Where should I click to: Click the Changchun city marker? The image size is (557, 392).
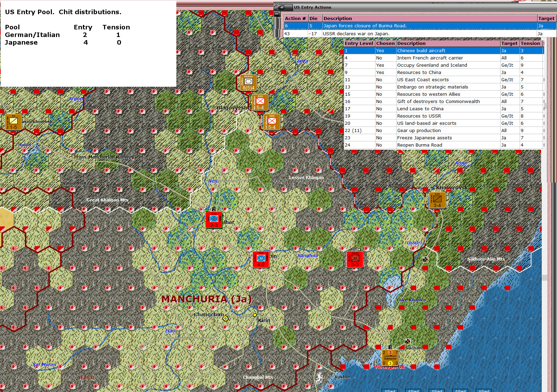point(225,318)
